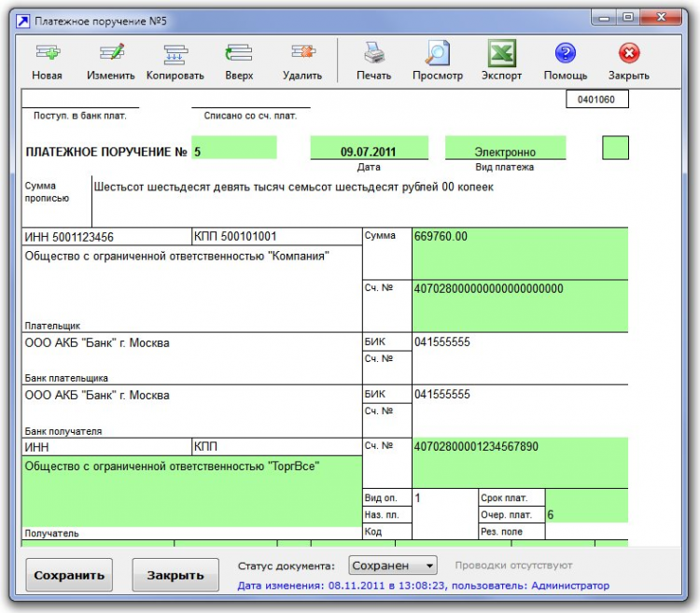Click the Плательщик label
Image resolution: width=700 pixels, height=613 pixels.
point(52,326)
